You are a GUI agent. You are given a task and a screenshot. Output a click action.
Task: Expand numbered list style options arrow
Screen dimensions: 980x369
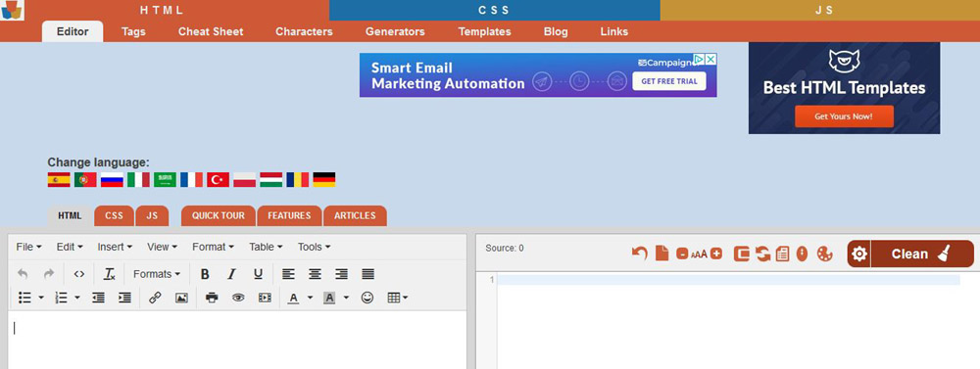(77, 298)
